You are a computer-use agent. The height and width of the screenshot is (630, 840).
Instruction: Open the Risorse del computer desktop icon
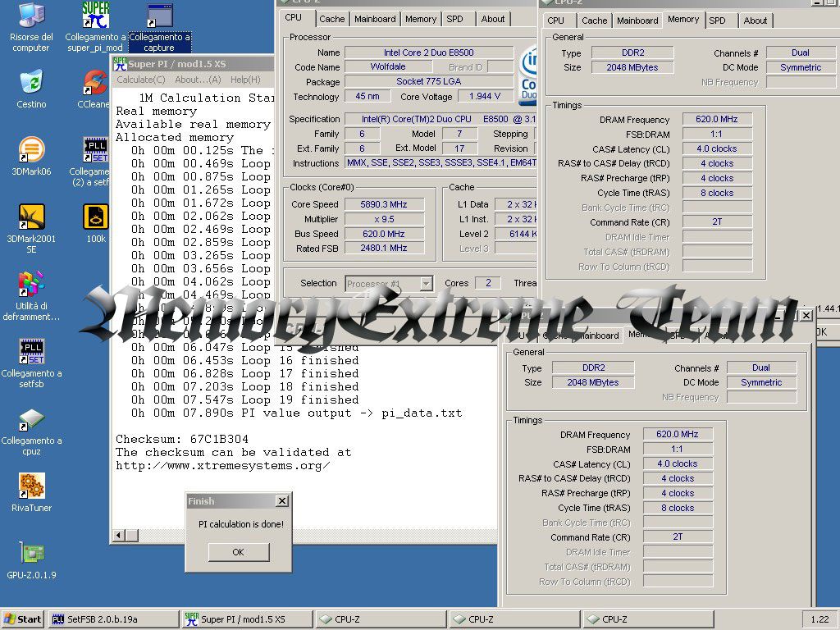pos(31,16)
